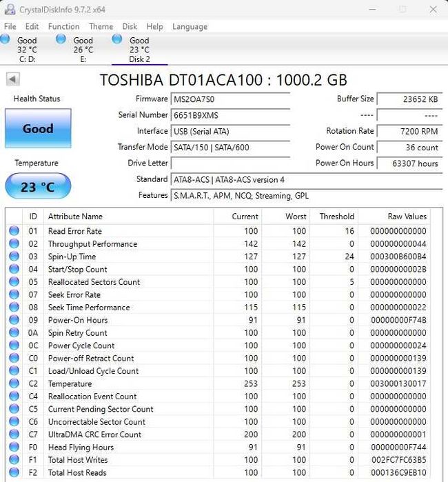This screenshot has width=448, height=482.
Task: Click the ID column header
Action: click(x=33, y=217)
